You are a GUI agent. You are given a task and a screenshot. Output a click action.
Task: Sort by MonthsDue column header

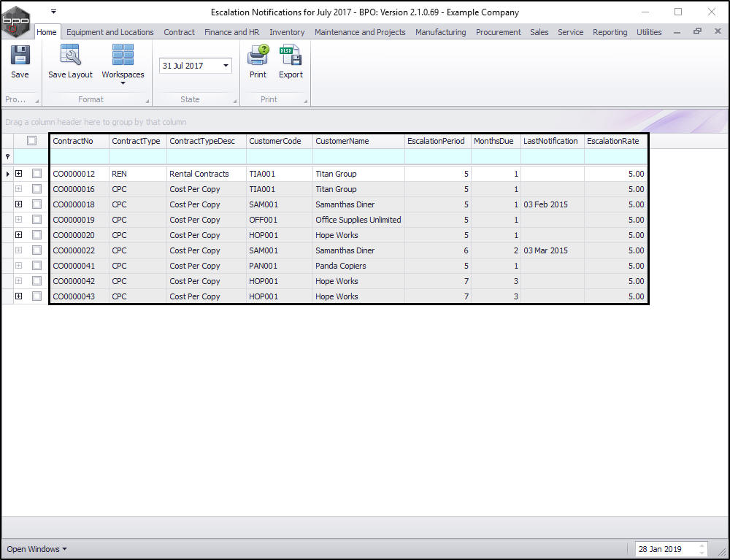(496, 141)
